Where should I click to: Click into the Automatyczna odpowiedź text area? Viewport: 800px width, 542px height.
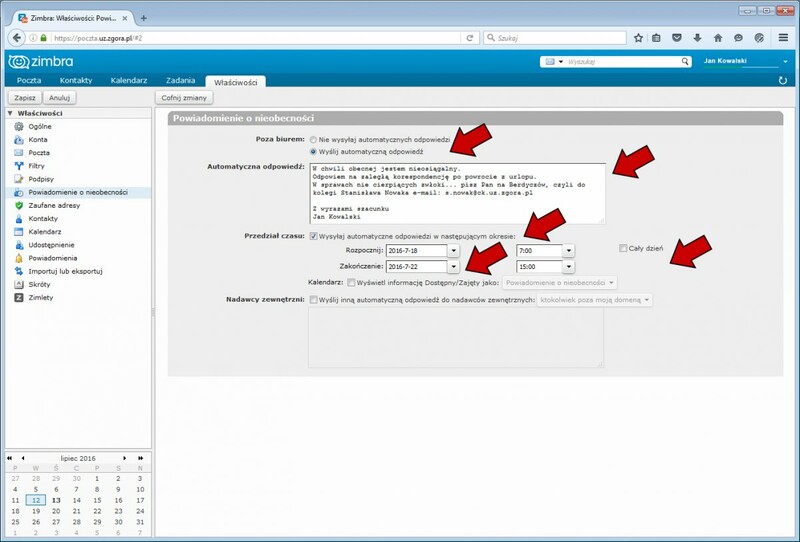pyautogui.click(x=456, y=190)
